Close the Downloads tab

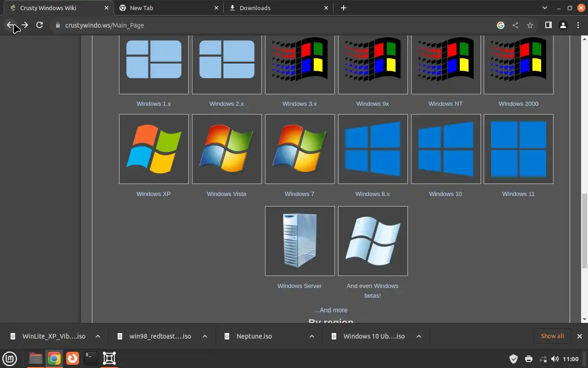click(x=326, y=8)
